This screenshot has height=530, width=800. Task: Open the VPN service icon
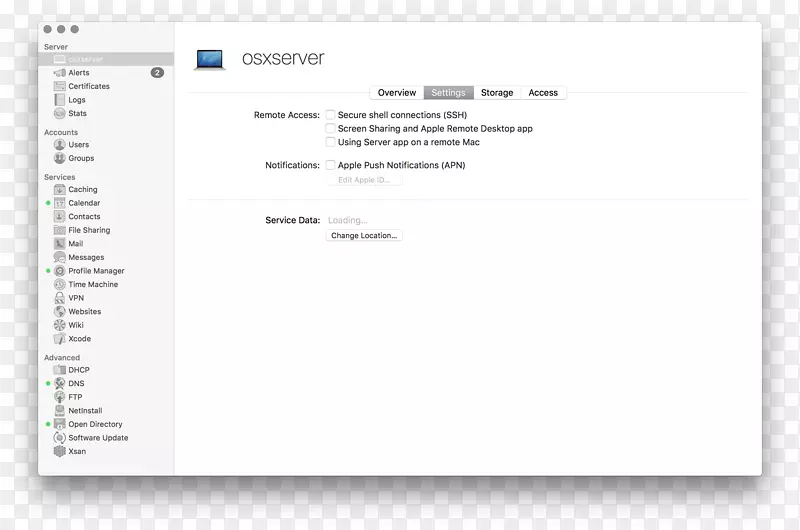(x=60, y=298)
